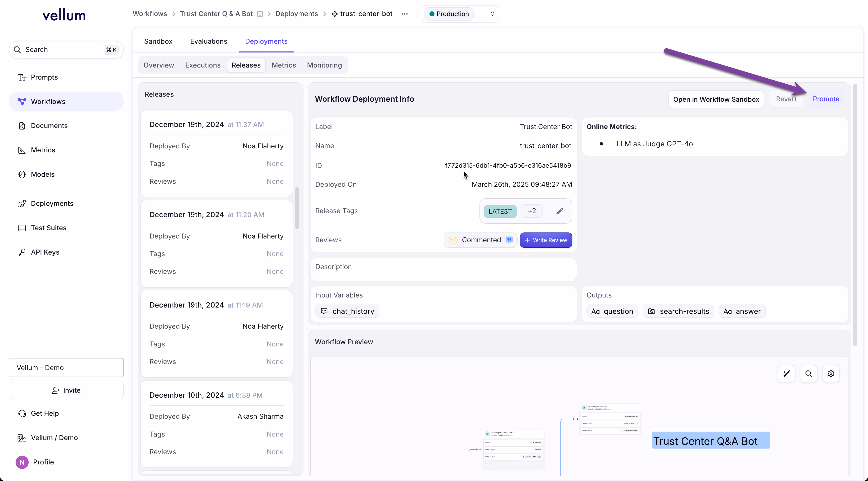Click the pencil icon for Release Tags
Screen dimensions: 868x481
point(559,211)
